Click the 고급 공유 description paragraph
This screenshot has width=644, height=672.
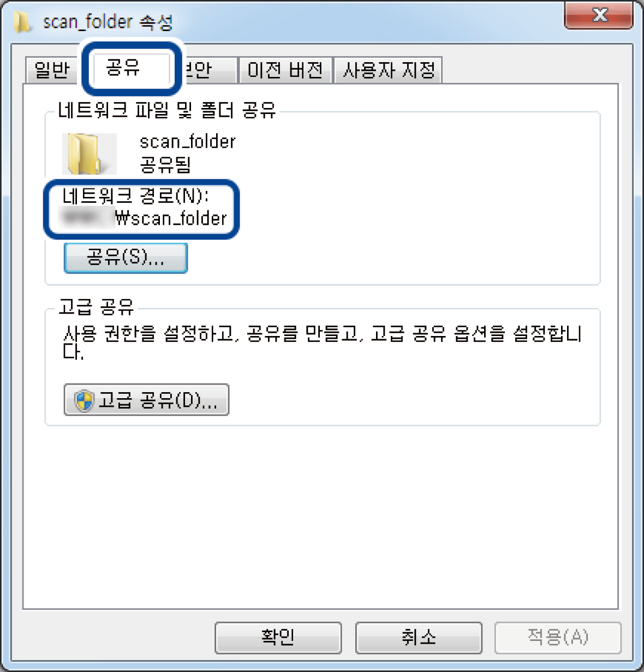coord(322,342)
